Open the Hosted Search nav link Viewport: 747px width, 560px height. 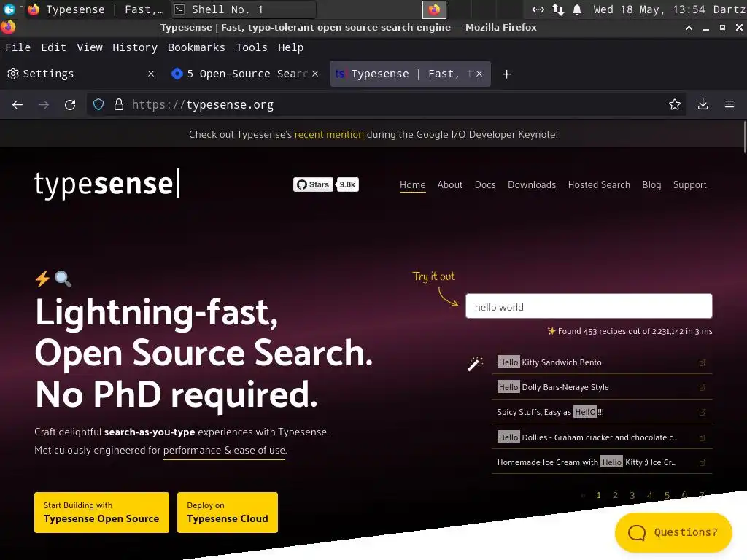pyautogui.click(x=599, y=184)
